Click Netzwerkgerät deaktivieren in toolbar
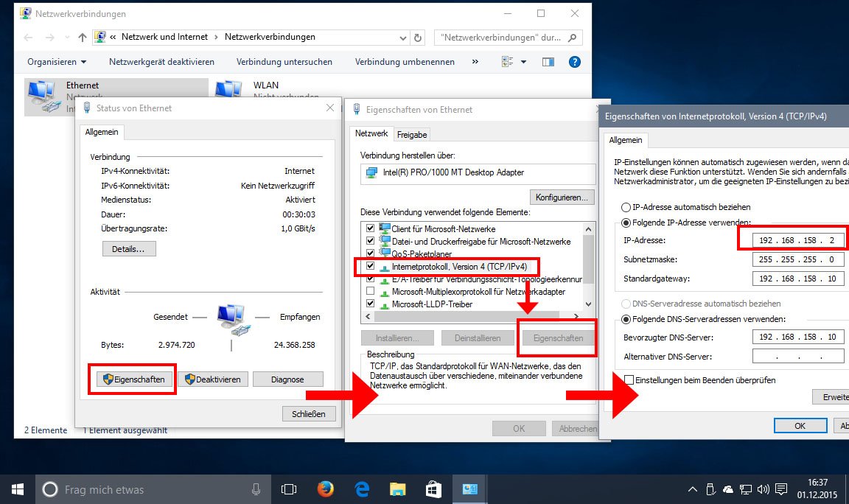Viewport: 849px width, 504px height. [161, 62]
